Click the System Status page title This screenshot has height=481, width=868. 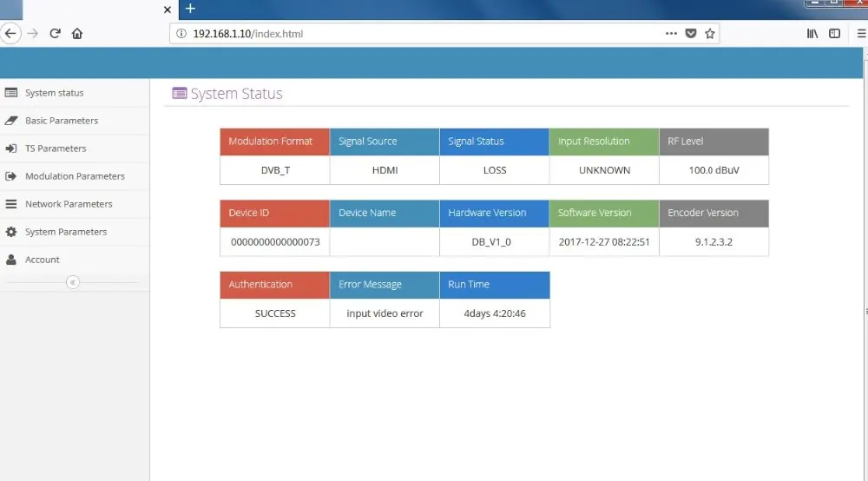pyautogui.click(x=236, y=94)
